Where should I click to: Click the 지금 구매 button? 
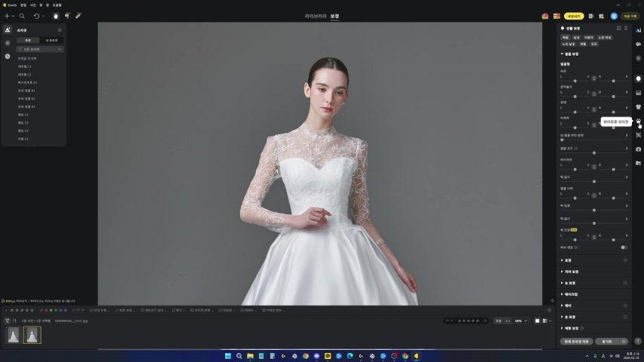pos(630,16)
